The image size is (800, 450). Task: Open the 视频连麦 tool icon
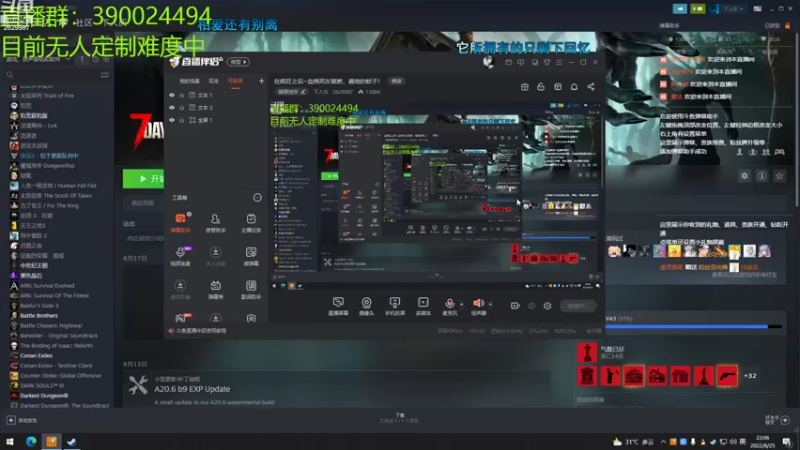click(x=180, y=256)
